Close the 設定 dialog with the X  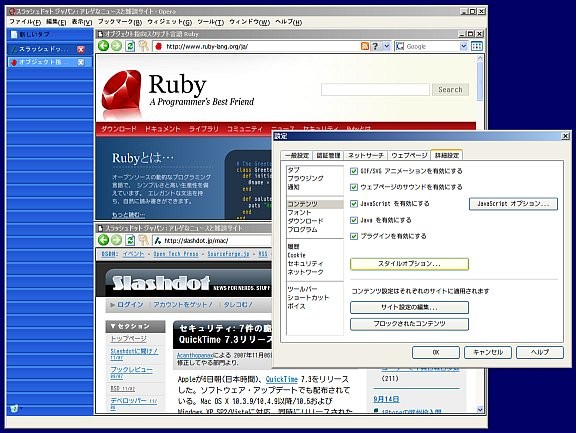pyautogui.click(x=565, y=136)
